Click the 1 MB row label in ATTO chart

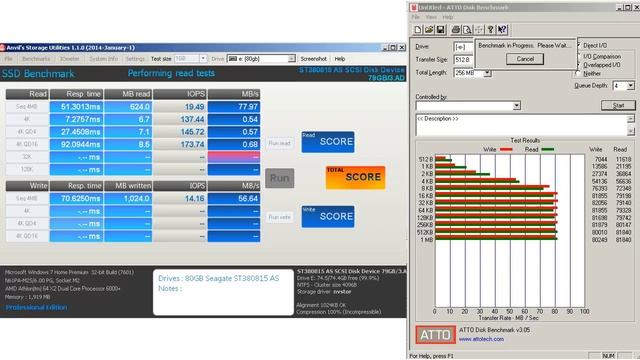[427, 240]
